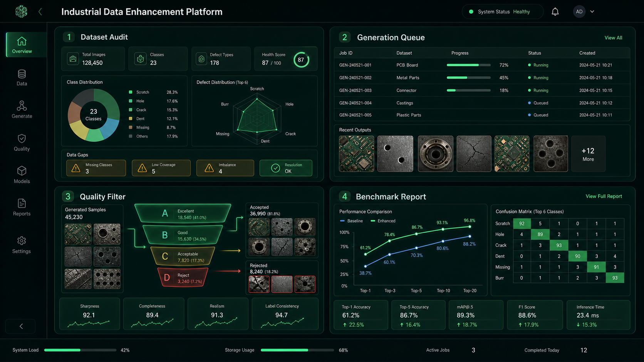The height and width of the screenshot is (362, 644).
Task: Select job row GEN-240521-005
Action: (x=482, y=115)
